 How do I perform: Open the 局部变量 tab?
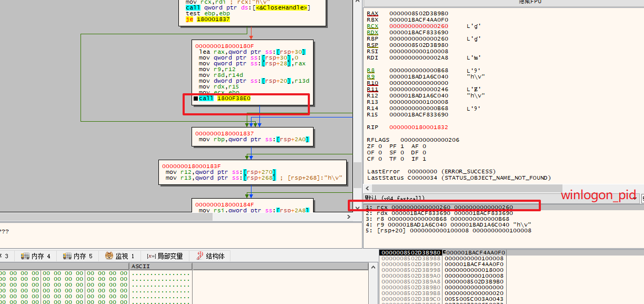pyautogui.click(x=164, y=256)
